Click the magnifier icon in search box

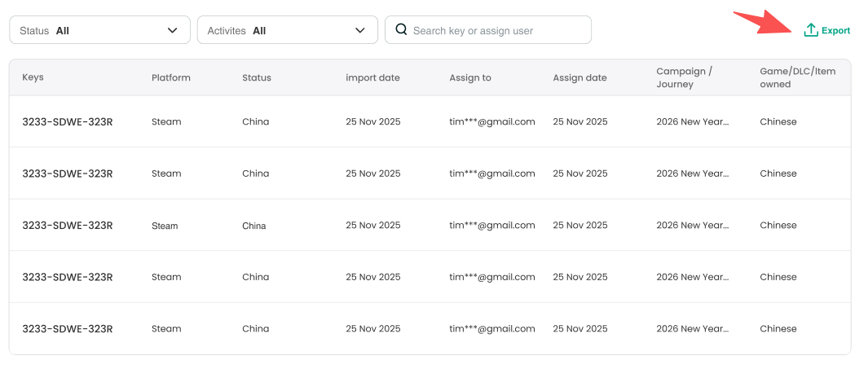click(401, 30)
